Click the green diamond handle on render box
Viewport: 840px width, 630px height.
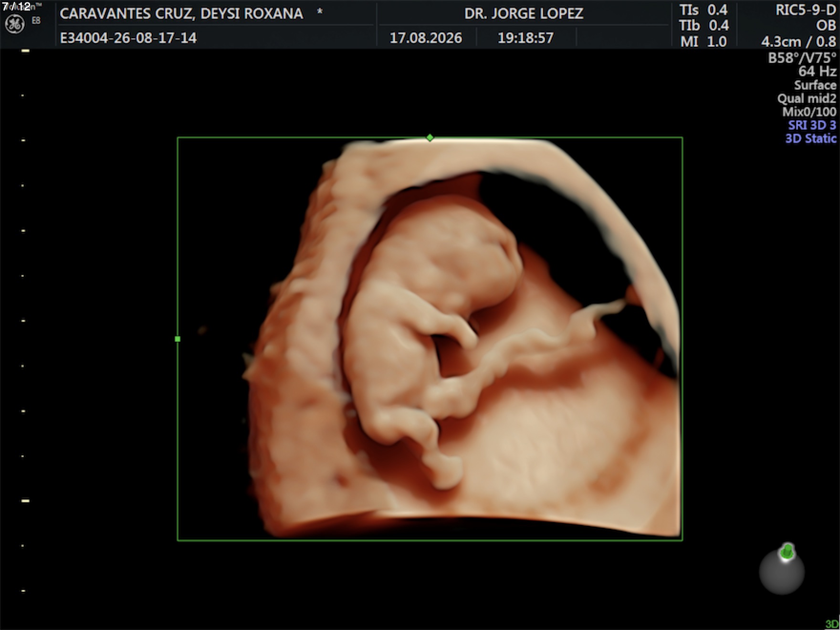(430, 137)
